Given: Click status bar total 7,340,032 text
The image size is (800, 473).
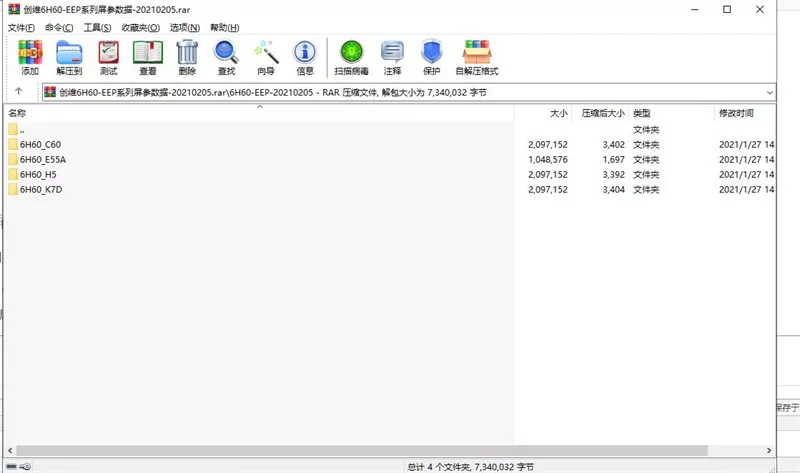Looking at the screenshot, I should click(x=470, y=467).
